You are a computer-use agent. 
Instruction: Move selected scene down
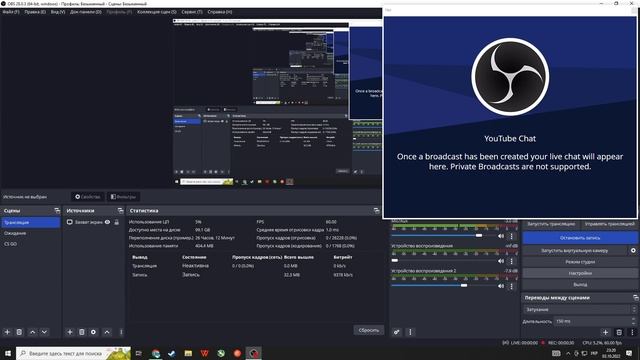coord(44,332)
